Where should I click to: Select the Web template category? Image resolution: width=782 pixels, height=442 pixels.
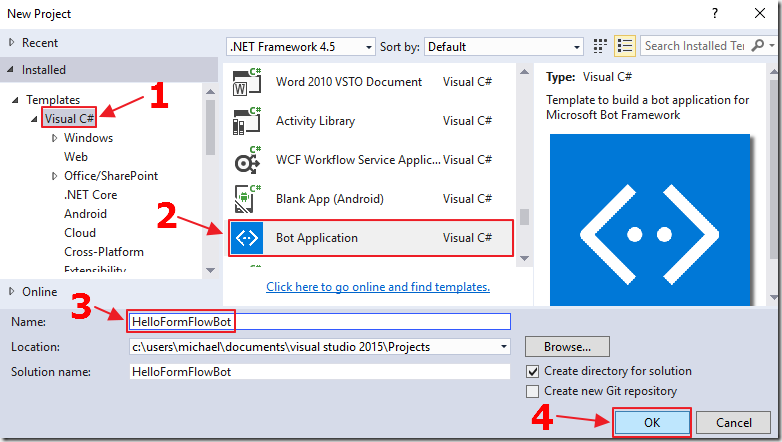point(76,157)
